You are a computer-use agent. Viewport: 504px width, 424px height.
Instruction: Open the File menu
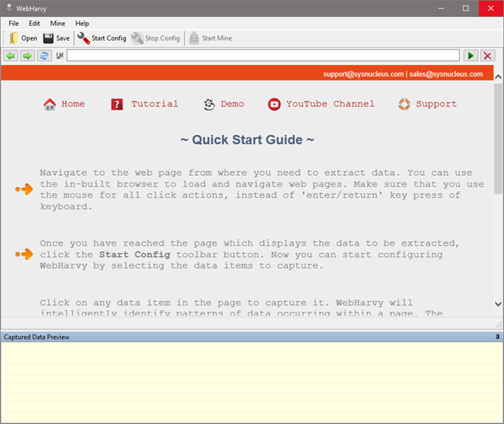coord(14,24)
